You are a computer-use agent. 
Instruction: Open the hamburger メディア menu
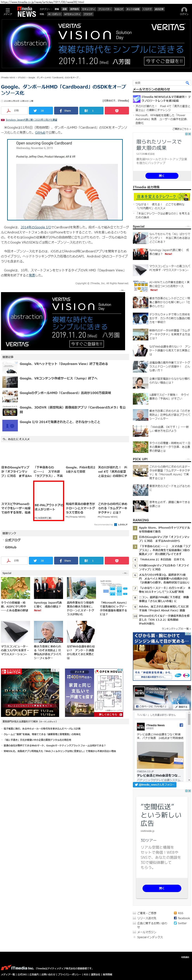7,11
